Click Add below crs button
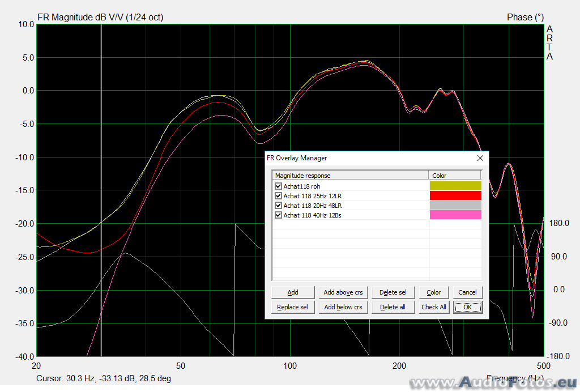The width and height of the screenshot is (580, 392). coord(343,307)
